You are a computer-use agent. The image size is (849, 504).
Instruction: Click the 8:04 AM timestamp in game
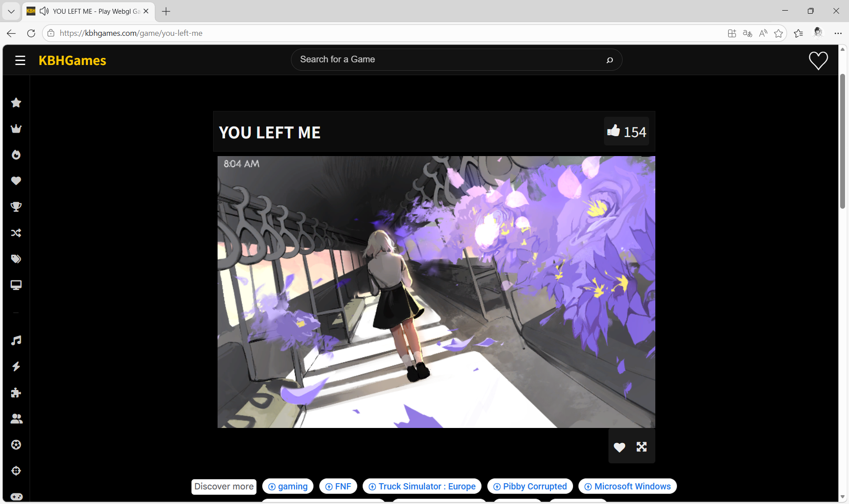point(241,164)
